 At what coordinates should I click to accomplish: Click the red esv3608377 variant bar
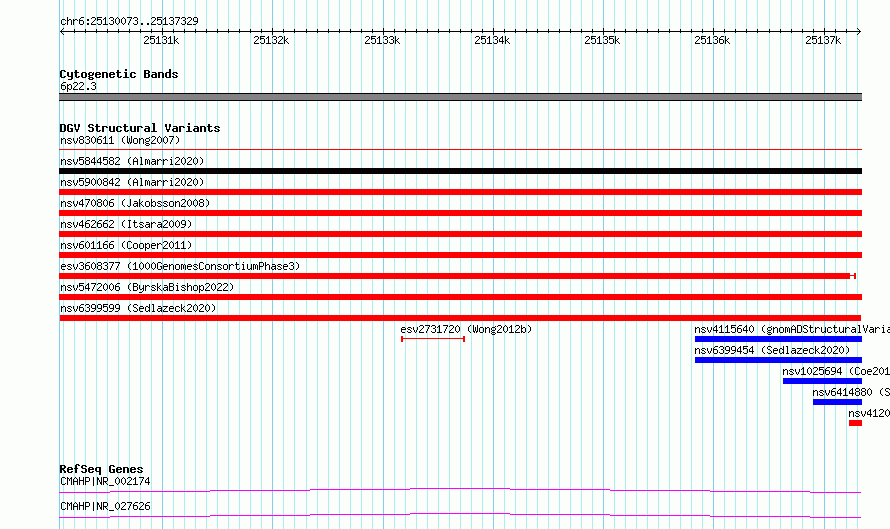pyautogui.click(x=457, y=276)
